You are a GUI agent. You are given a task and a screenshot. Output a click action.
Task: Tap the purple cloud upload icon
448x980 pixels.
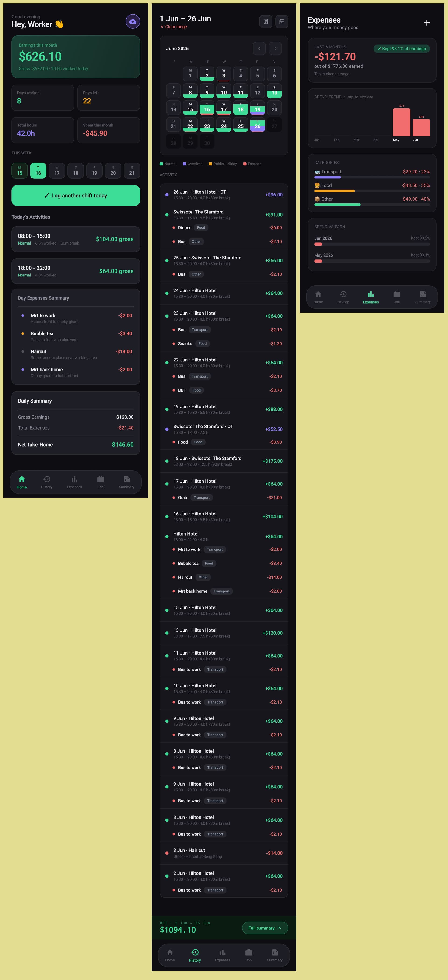click(x=133, y=22)
